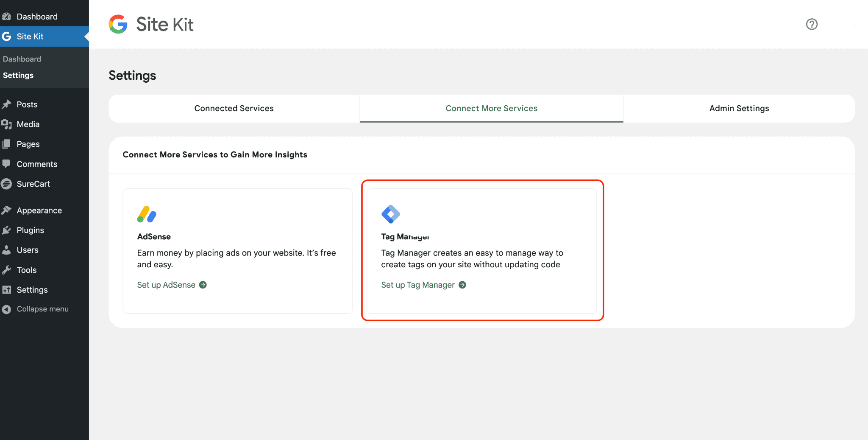Screen dimensions: 868x440
Task: Open the Site Kit help icon
Action: click(812, 24)
